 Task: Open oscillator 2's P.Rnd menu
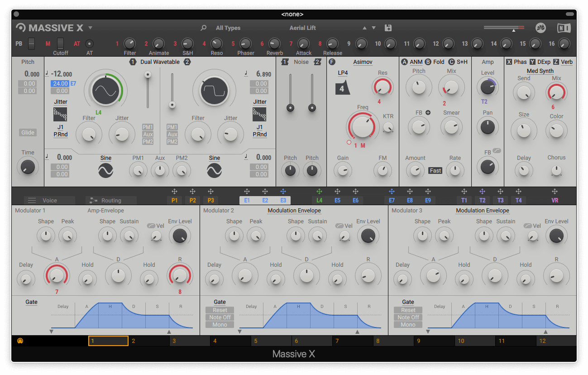(259, 135)
